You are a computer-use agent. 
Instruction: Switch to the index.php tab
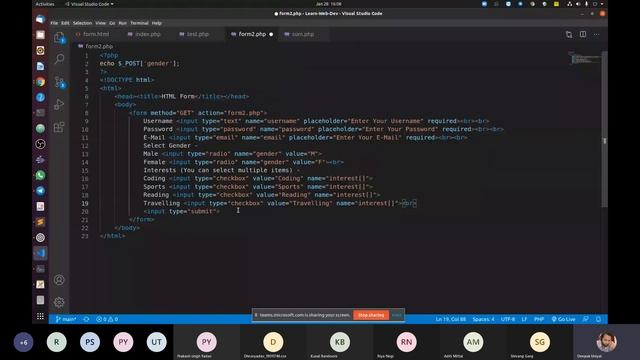(x=147, y=34)
